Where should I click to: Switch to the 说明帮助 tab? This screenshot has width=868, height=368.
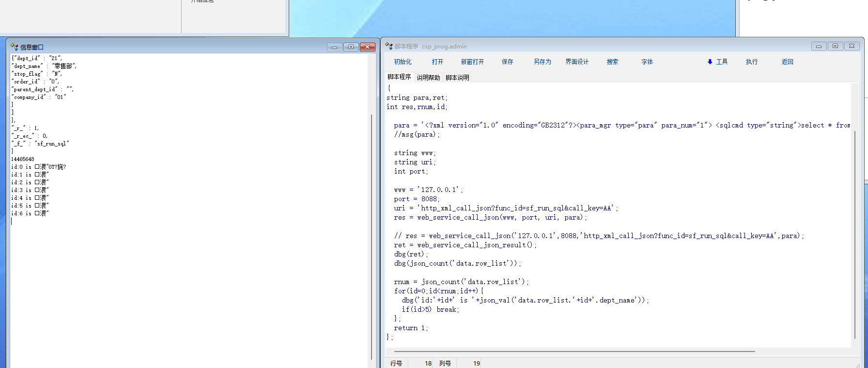(x=428, y=78)
